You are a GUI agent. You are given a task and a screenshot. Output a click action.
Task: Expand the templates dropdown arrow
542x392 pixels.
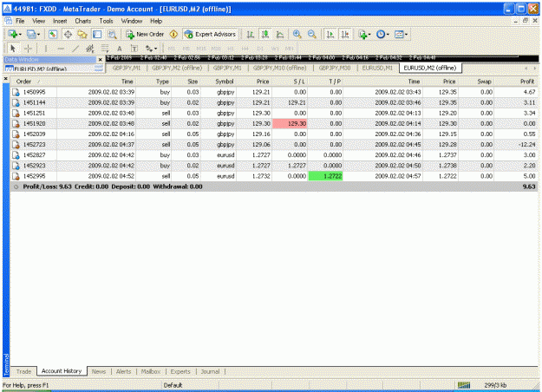[407, 35]
